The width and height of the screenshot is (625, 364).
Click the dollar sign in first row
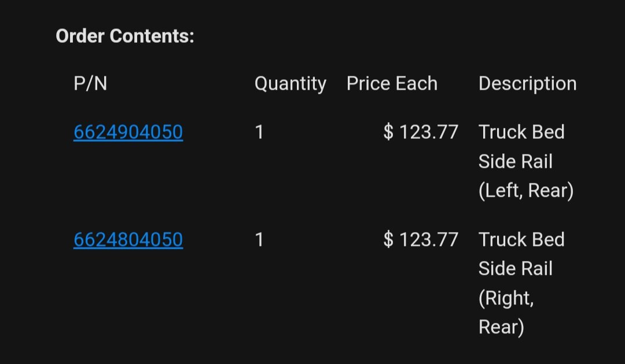coord(388,132)
